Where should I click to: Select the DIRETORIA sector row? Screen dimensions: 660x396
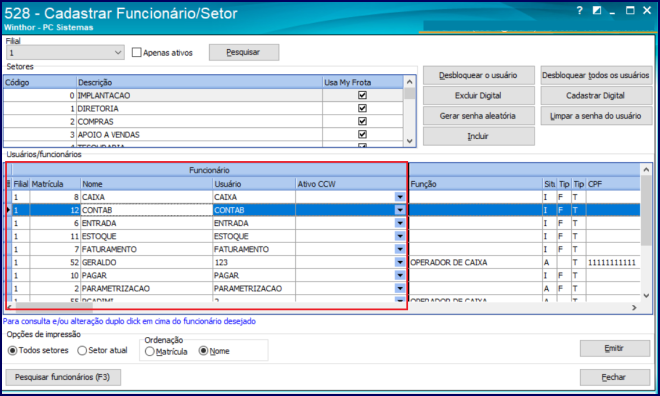tap(203, 108)
